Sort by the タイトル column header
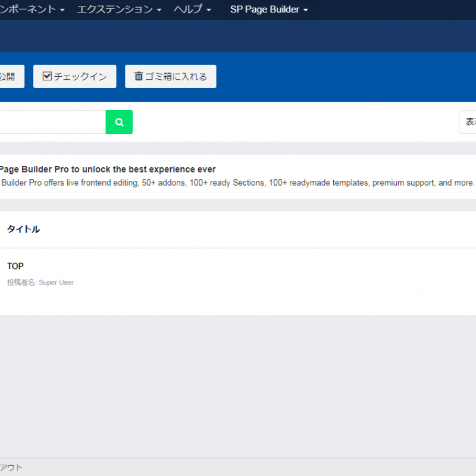Screen dimensions: 476x476 pos(23,229)
